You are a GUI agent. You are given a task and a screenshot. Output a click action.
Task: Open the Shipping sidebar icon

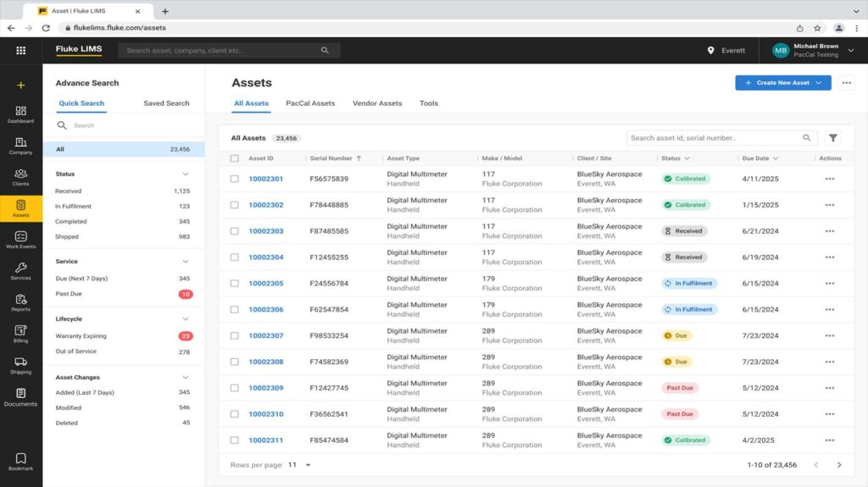click(x=20, y=364)
